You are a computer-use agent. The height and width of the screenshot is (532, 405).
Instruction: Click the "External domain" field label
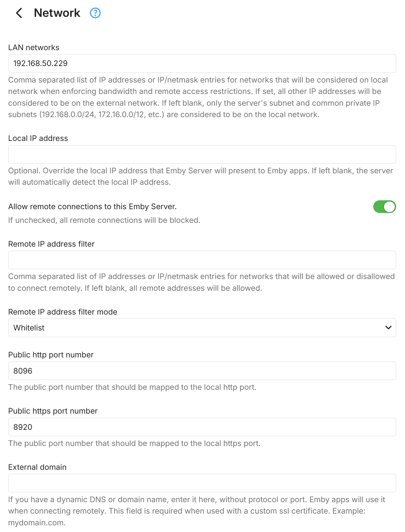[x=37, y=467]
